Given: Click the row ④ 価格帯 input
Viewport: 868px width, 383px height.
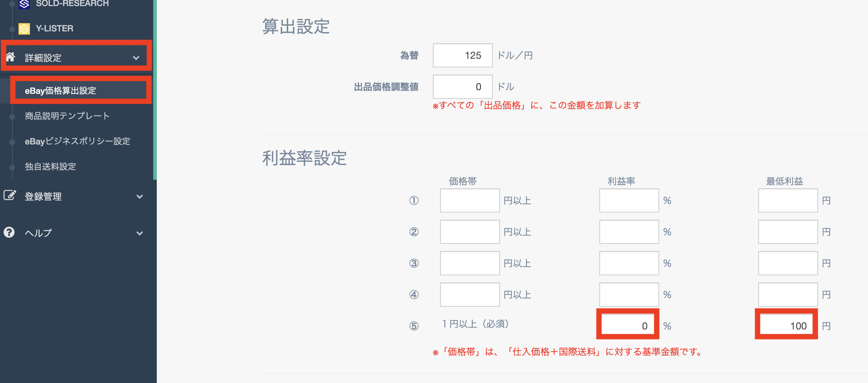Looking at the screenshot, I should tap(470, 295).
